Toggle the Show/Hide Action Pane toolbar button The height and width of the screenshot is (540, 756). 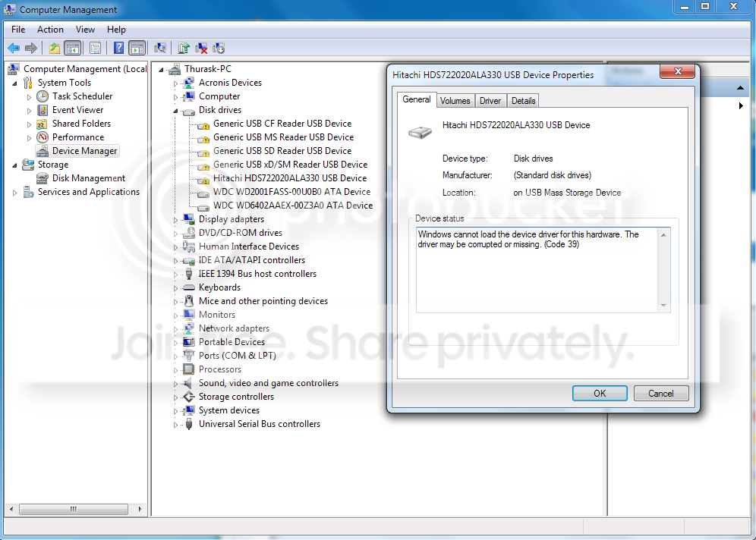[x=137, y=48]
